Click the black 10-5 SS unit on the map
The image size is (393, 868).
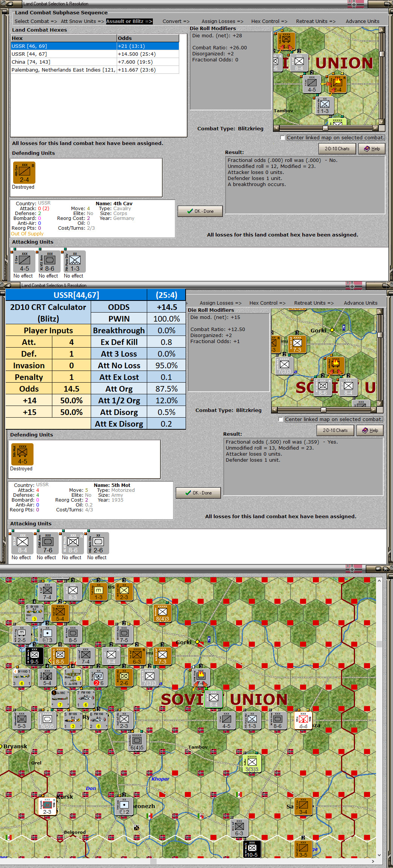[252, 849]
